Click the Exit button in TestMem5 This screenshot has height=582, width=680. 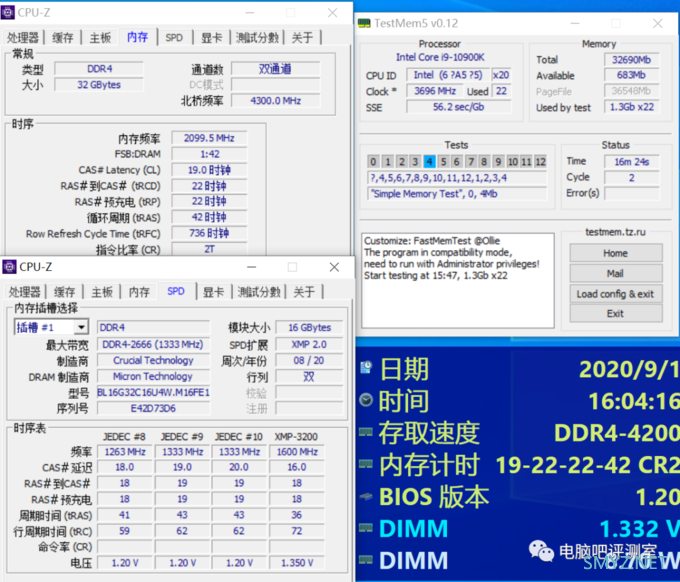point(615,313)
